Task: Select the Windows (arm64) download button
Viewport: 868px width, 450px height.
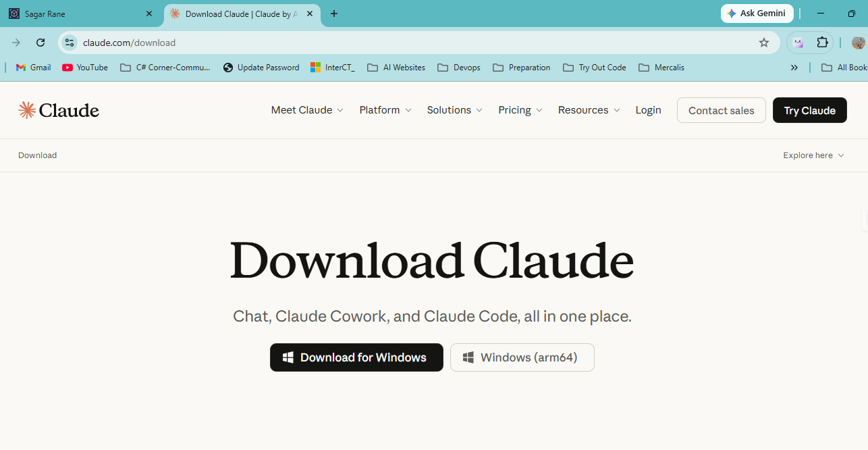Action: pos(522,357)
